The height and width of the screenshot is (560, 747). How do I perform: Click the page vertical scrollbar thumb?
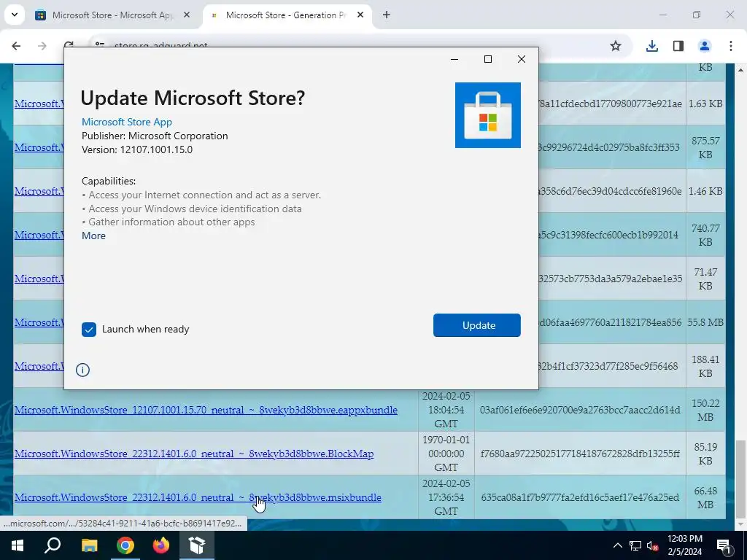(740, 478)
